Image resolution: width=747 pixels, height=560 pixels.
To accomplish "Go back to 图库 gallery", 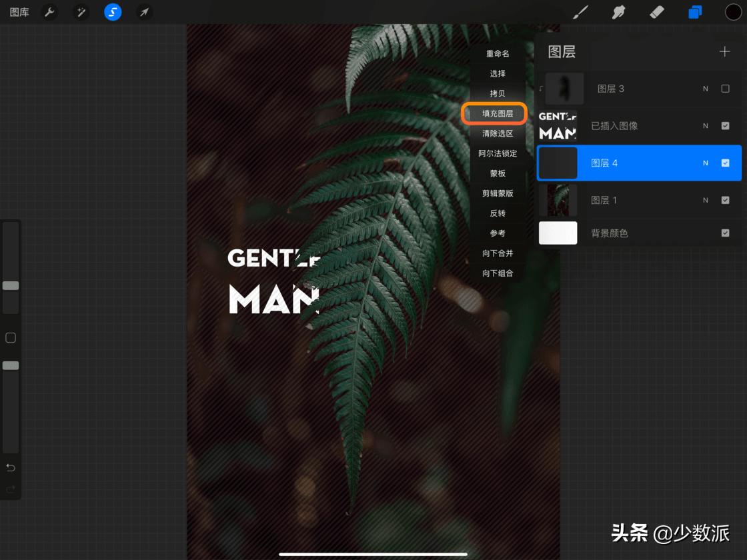I will (19, 12).
